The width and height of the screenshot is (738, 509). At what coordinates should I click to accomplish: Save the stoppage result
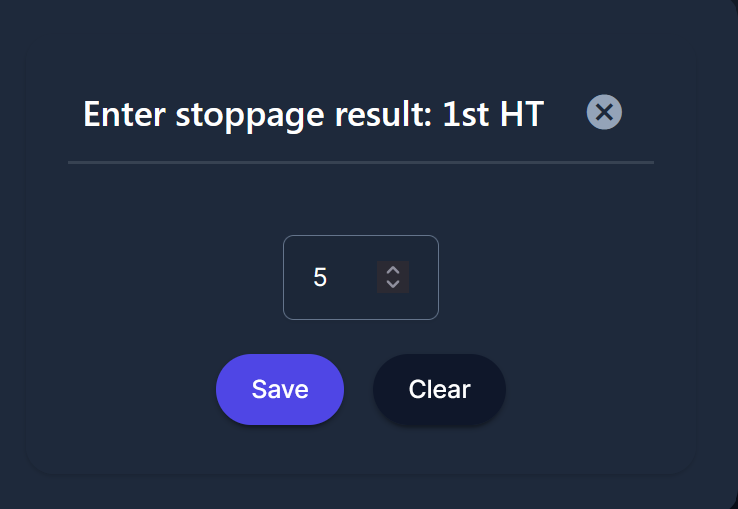(x=280, y=389)
